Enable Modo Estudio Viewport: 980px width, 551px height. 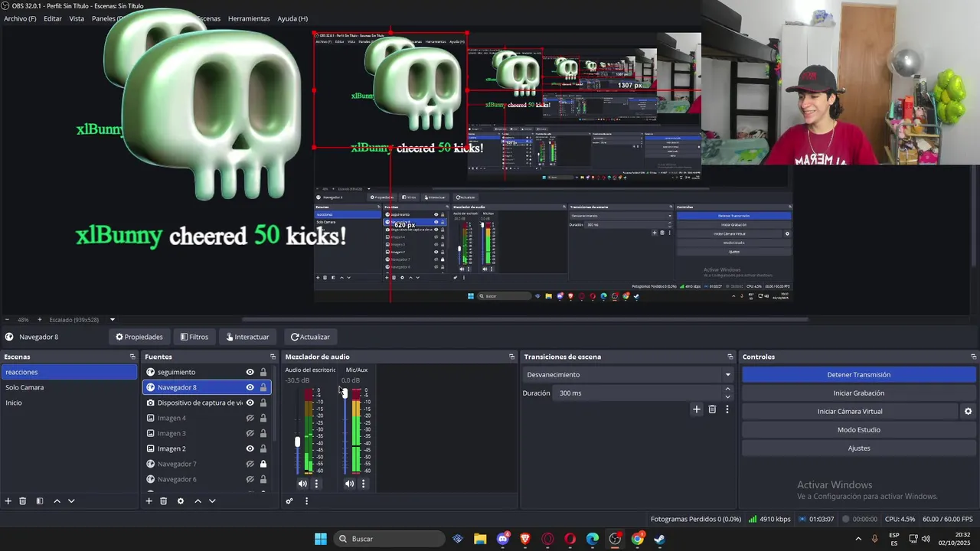[x=858, y=430]
